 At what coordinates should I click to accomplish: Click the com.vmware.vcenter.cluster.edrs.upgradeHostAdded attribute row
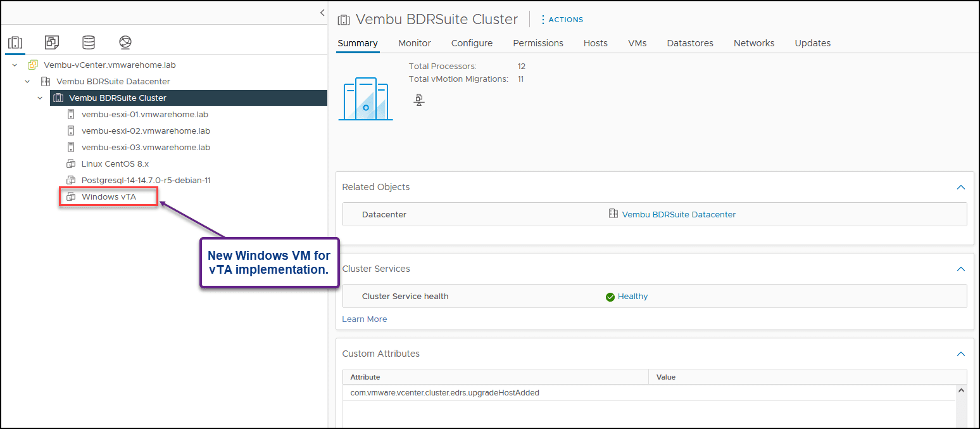point(649,393)
